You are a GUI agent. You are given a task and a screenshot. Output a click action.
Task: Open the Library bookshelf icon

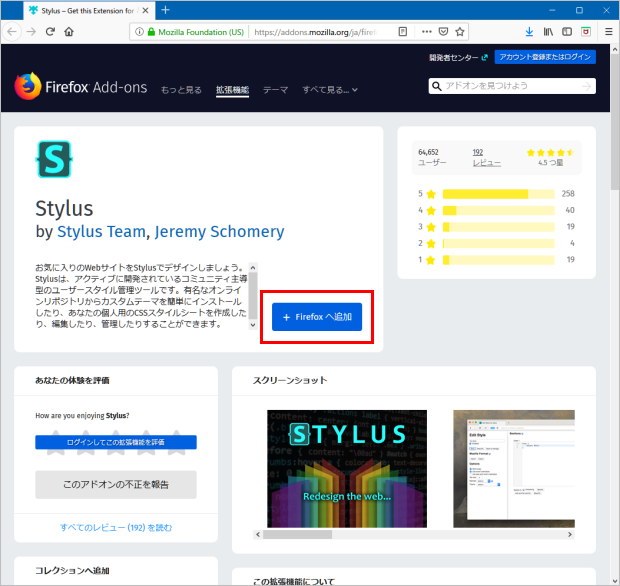[x=548, y=32]
